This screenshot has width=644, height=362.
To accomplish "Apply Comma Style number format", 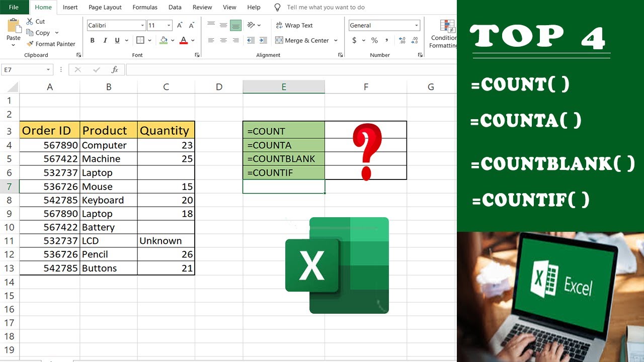I will point(386,40).
